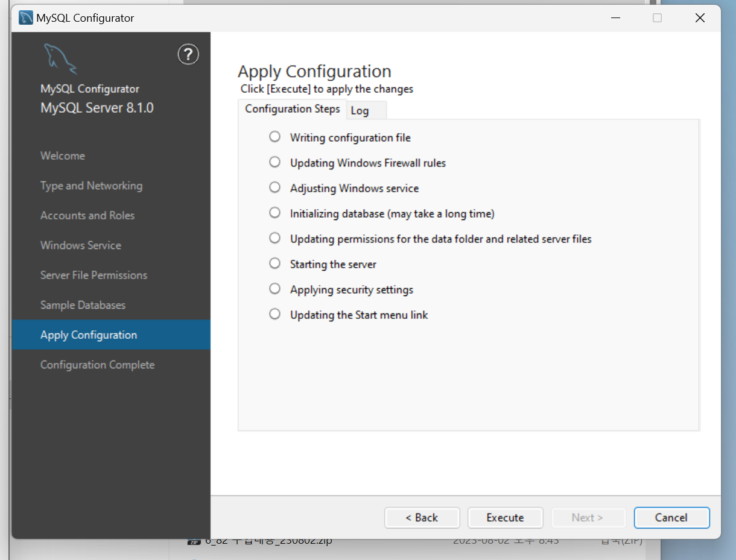The height and width of the screenshot is (560, 736).
Task: Click 'Writing configuration file' text
Action: [351, 137]
